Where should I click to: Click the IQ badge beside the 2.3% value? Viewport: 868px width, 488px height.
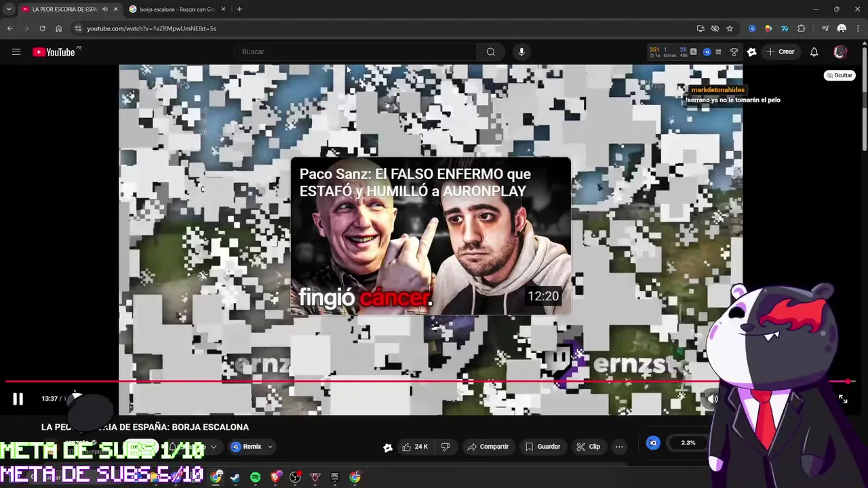point(653,443)
